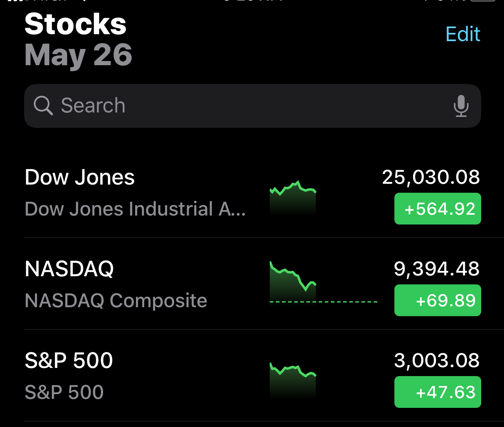This screenshot has width=504, height=427.
Task: Click the magnifying glass search icon
Action: [x=43, y=106]
